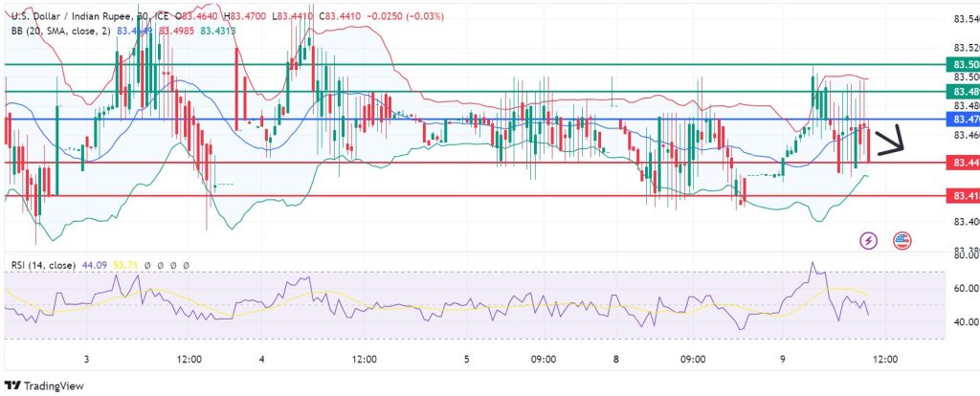This screenshot has height=396, width=980.
Task: Select the green 83.50 price line label
Action: click(963, 64)
